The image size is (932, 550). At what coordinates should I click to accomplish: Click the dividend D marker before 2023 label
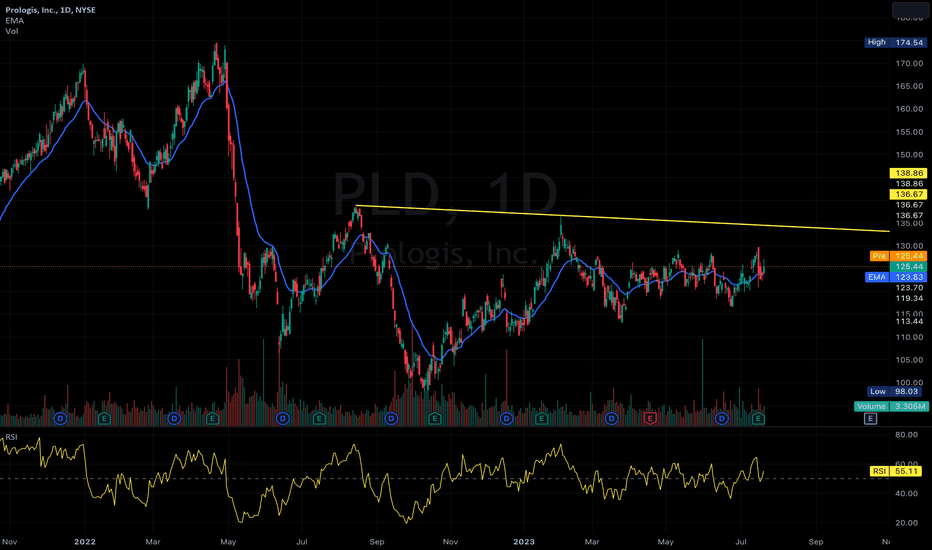506,419
